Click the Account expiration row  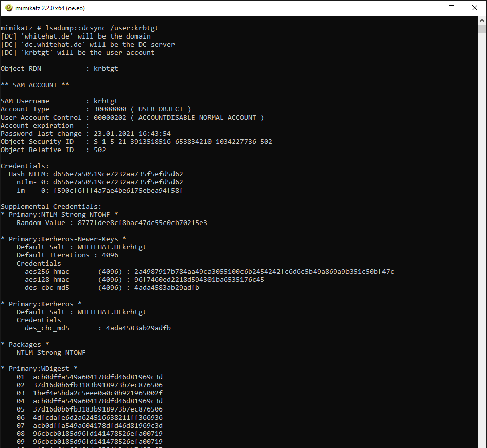click(x=45, y=125)
